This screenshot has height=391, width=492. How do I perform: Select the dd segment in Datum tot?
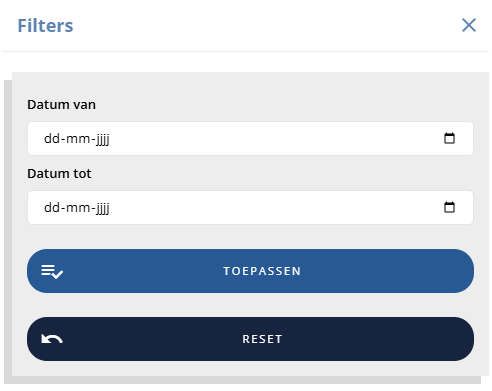pos(52,207)
